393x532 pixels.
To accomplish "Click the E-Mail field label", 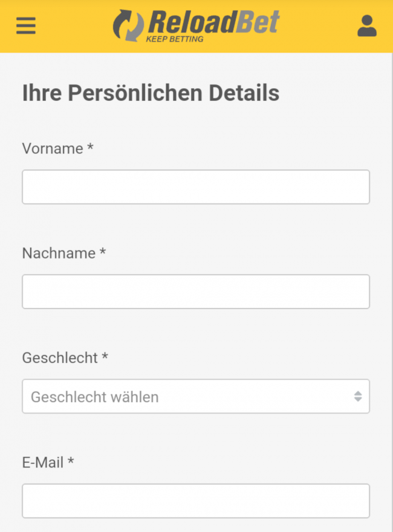I will pyautogui.click(x=43, y=463).
